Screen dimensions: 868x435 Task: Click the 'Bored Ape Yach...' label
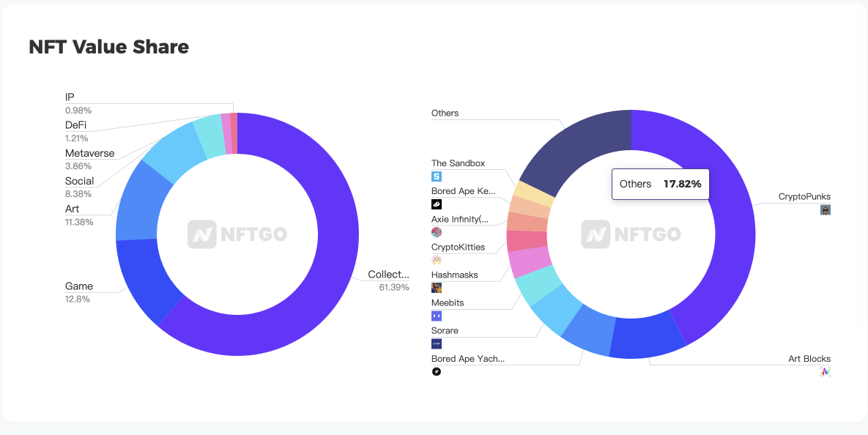click(468, 358)
